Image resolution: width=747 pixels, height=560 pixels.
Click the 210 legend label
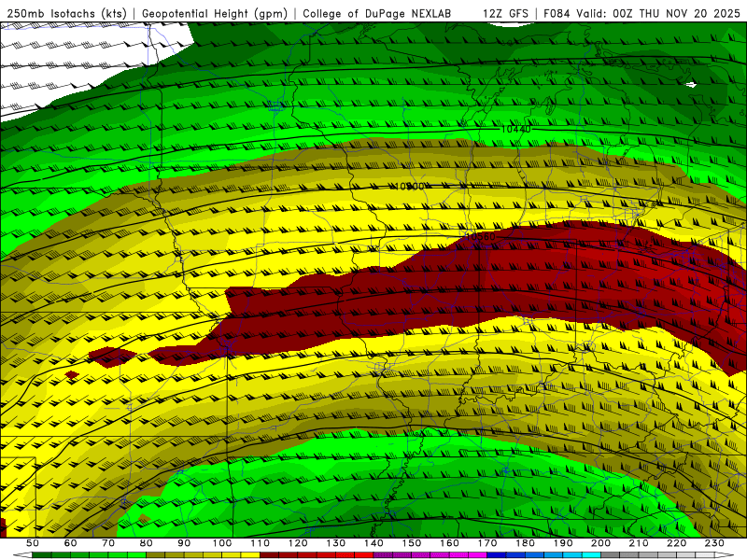(x=639, y=543)
